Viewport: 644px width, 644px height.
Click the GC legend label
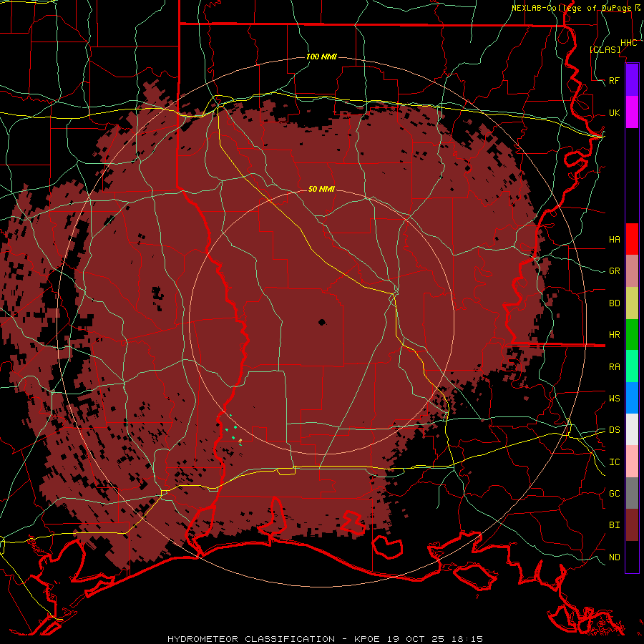615,494
